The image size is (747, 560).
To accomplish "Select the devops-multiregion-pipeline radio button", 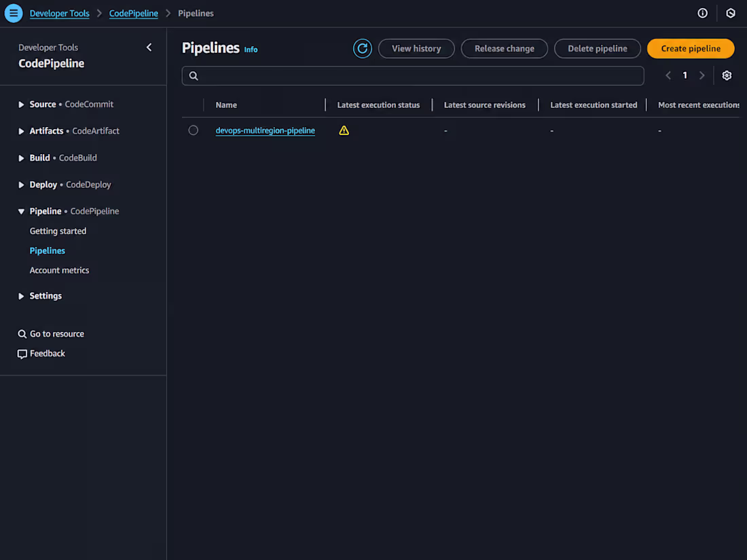I will (193, 130).
